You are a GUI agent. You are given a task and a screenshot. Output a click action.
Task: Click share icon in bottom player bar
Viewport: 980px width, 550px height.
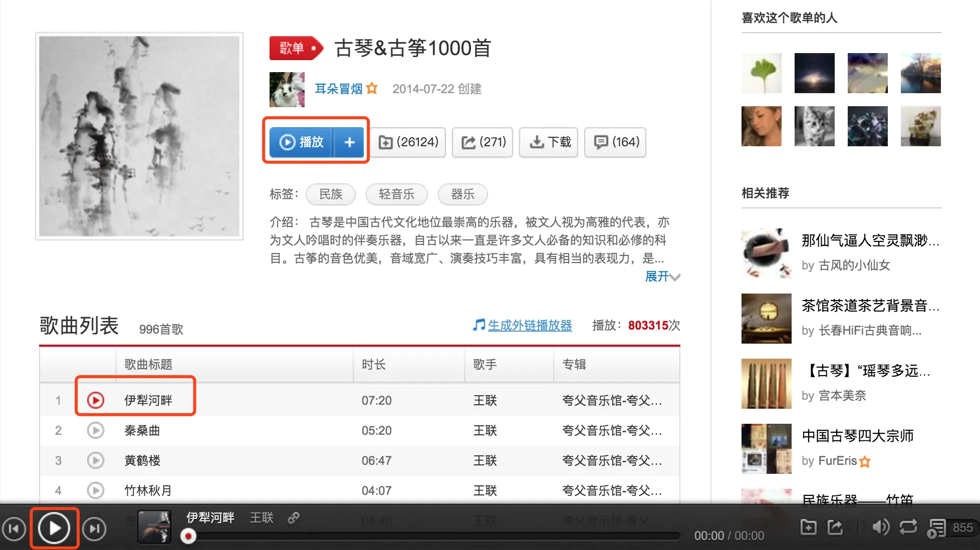coord(835,527)
